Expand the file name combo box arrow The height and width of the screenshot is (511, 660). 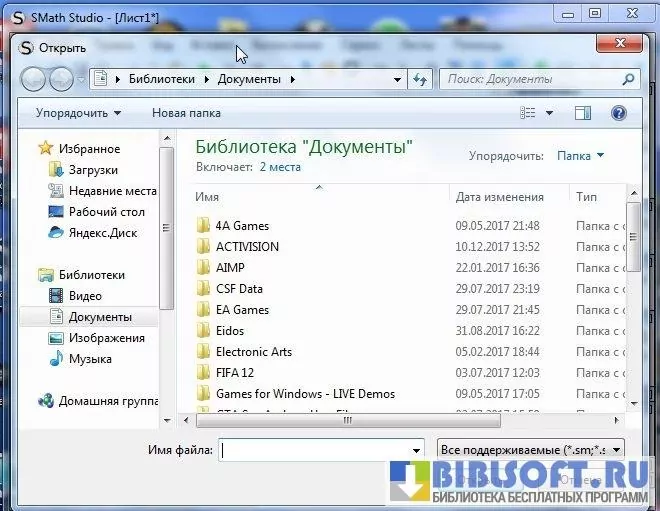[416, 450]
